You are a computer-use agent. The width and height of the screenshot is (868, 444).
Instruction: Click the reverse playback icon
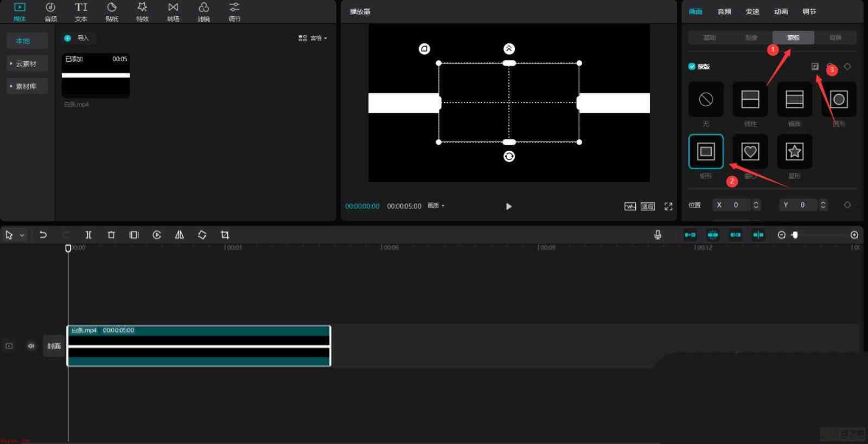157,235
